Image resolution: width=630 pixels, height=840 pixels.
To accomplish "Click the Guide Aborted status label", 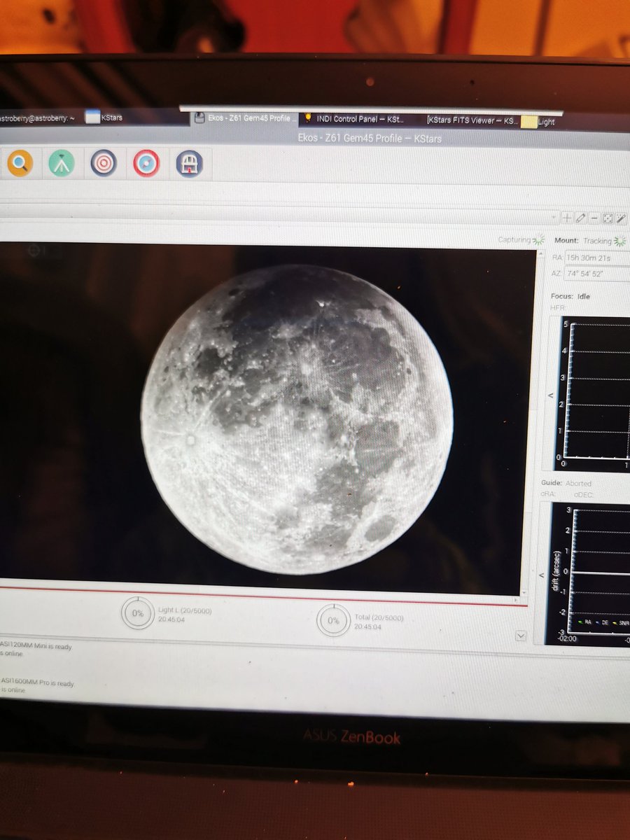I will click(x=578, y=483).
